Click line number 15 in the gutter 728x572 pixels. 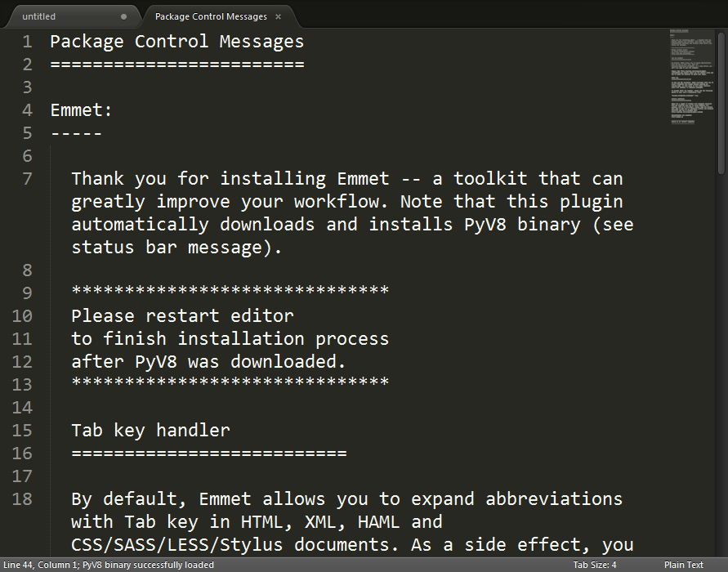coord(22,431)
